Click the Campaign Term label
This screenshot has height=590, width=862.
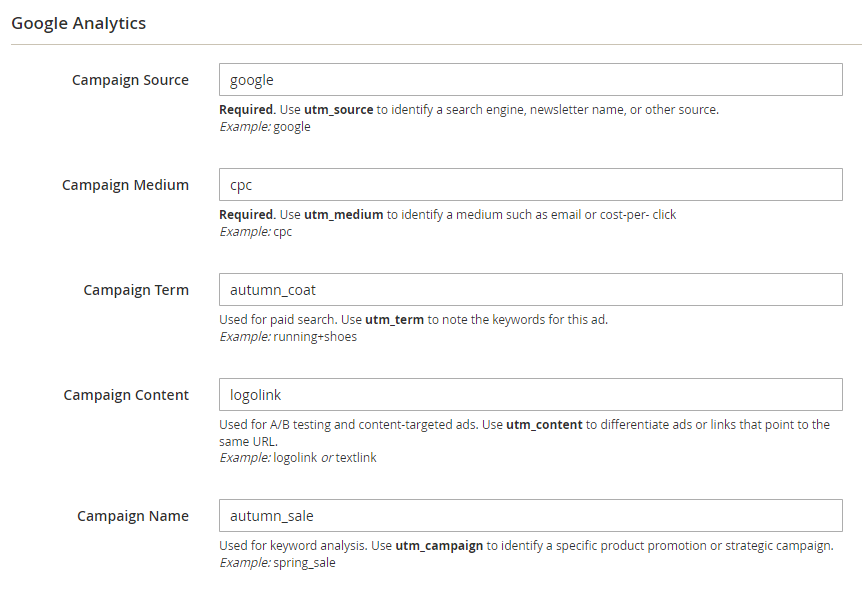[x=136, y=290]
